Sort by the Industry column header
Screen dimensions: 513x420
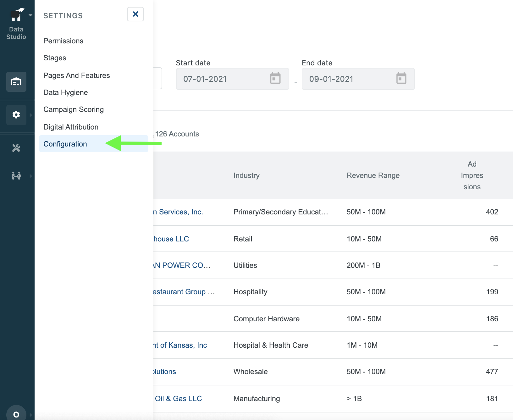pos(246,175)
